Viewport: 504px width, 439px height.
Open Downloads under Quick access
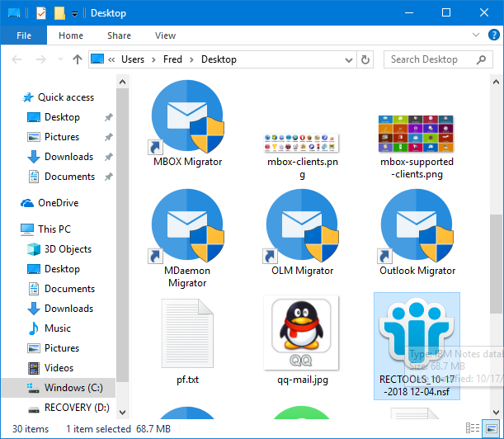tap(68, 157)
